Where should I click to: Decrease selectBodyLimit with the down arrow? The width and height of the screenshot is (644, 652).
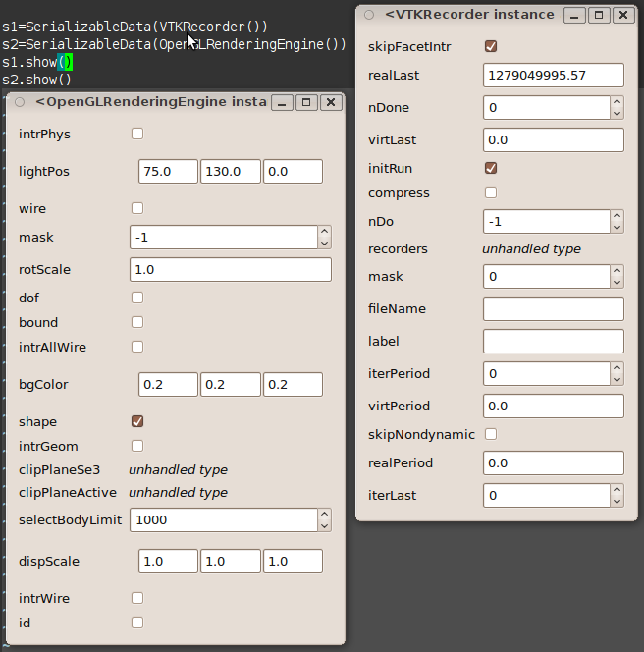click(324, 525)
